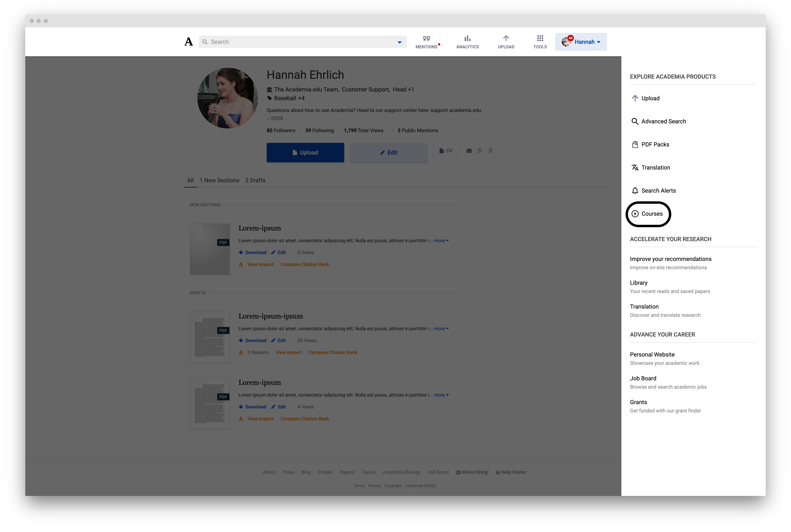Screen dimensions: 791x532
Task: Open the Advanced Search link
Action: (x=663, y=121)
